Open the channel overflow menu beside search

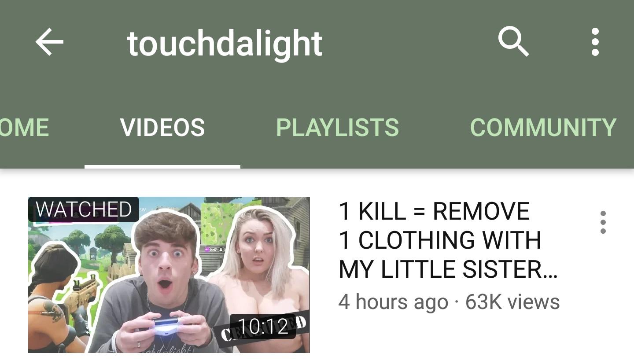click(x=595, y=42)
